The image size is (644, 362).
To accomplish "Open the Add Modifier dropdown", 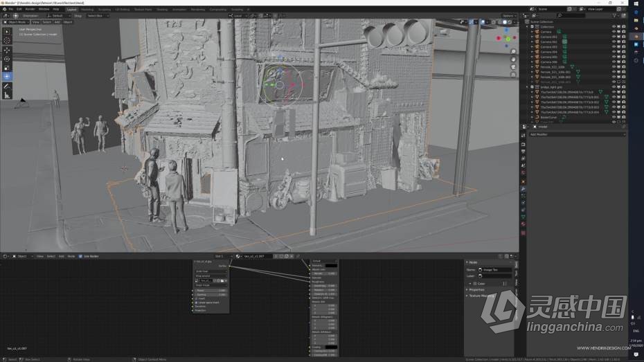I will pos(576,134).
